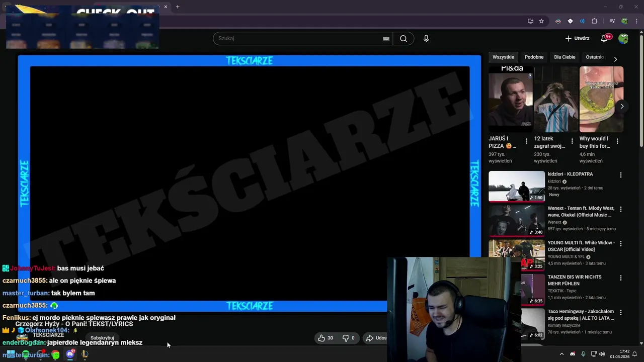Open the browser profile avatar in toolbar
The image size is (644, 362).
(624, 21)
